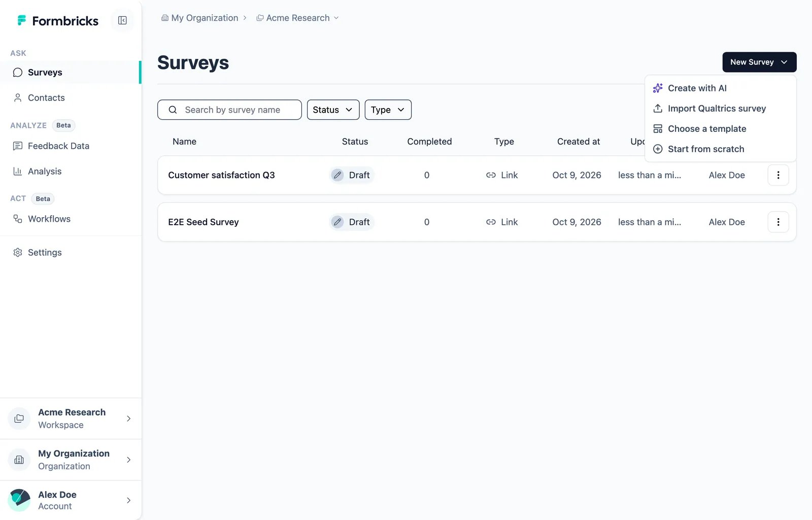Click the layout icon of Choose a template

click(658, 129)
